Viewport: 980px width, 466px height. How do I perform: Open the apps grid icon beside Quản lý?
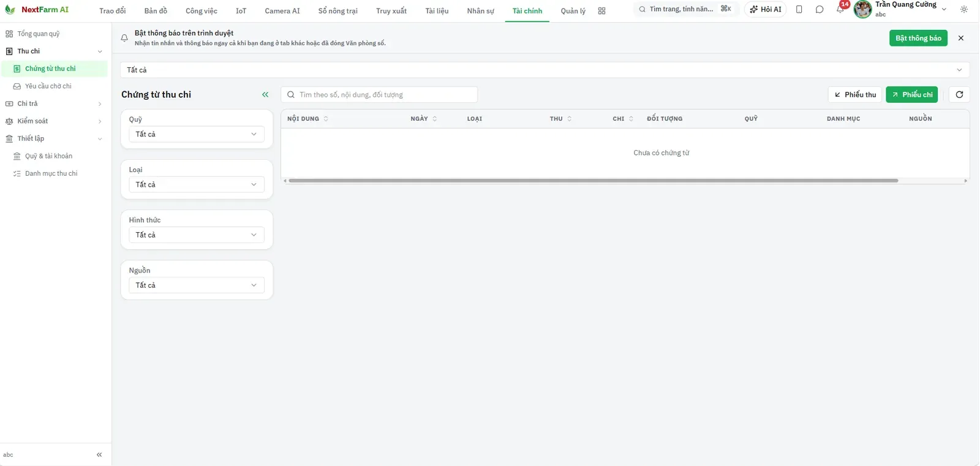[601, 11]
